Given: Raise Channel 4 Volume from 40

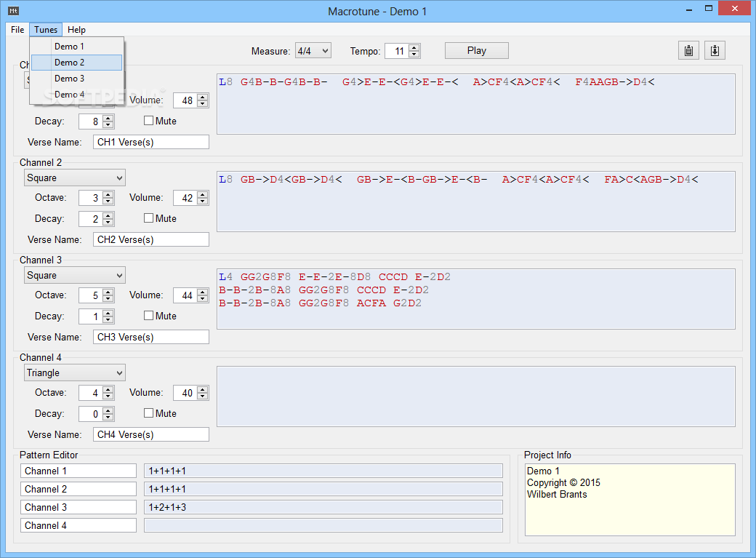Looking at the screenshot, I should click(203, 389).
